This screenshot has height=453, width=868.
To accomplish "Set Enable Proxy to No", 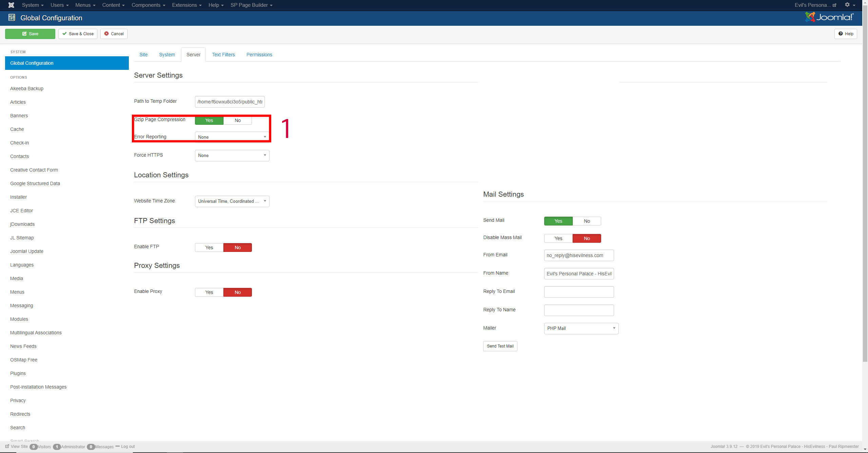I will (238, 292).
